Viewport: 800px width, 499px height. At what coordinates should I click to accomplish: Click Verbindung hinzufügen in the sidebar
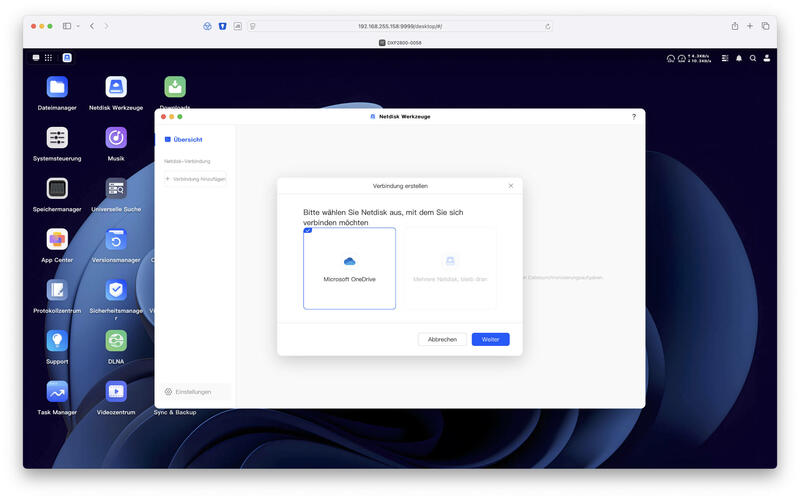tap(195, 179)
